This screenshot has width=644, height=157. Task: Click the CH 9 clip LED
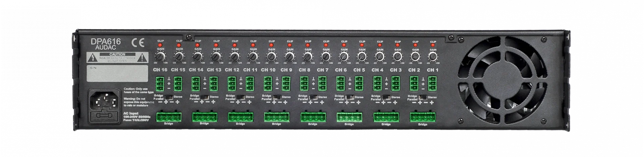[289, 45]
